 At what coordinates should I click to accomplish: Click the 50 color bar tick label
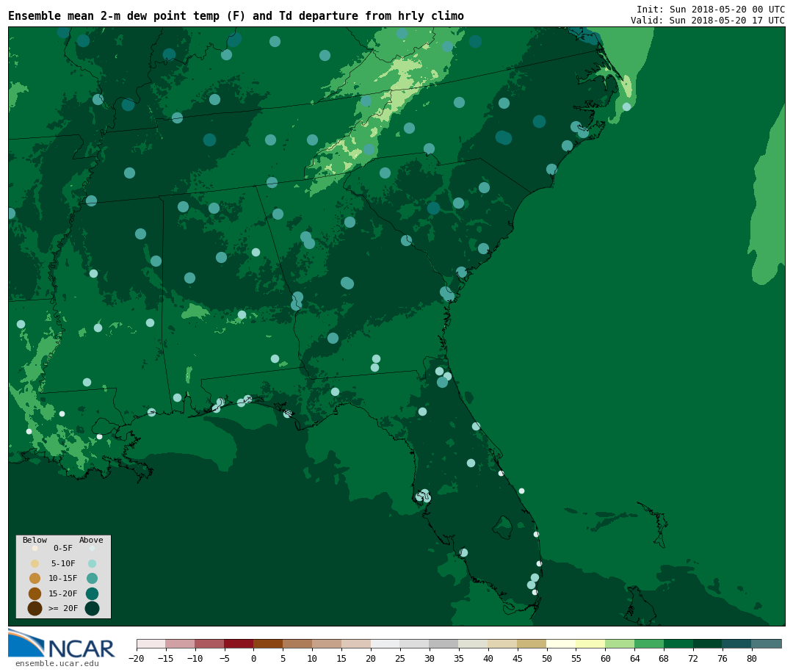coord(546,658)
